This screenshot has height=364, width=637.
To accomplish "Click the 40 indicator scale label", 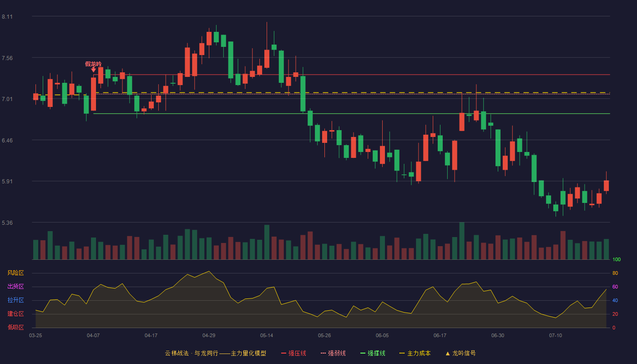I will (x=615, y=300).
